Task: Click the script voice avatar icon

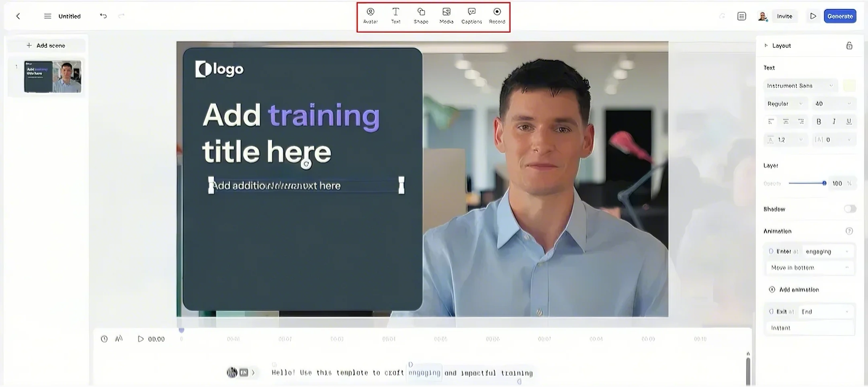Action: (x=232, y=373)
